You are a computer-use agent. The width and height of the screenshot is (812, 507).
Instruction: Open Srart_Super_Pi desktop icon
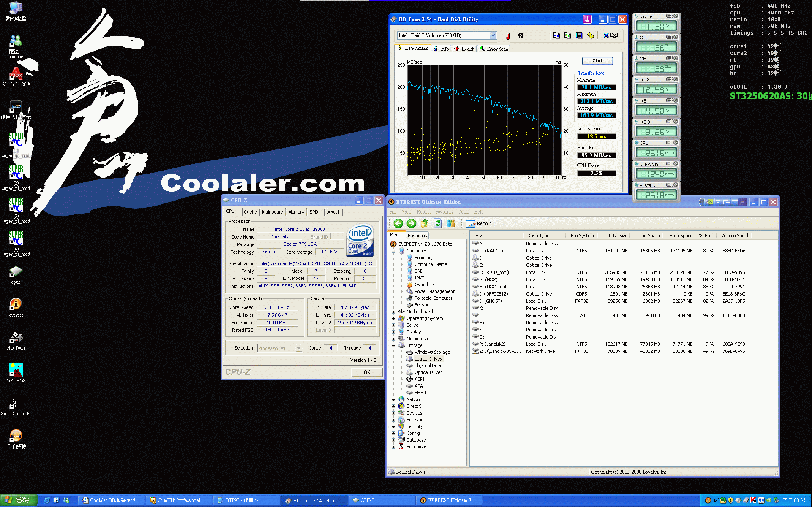click(16, 406)
